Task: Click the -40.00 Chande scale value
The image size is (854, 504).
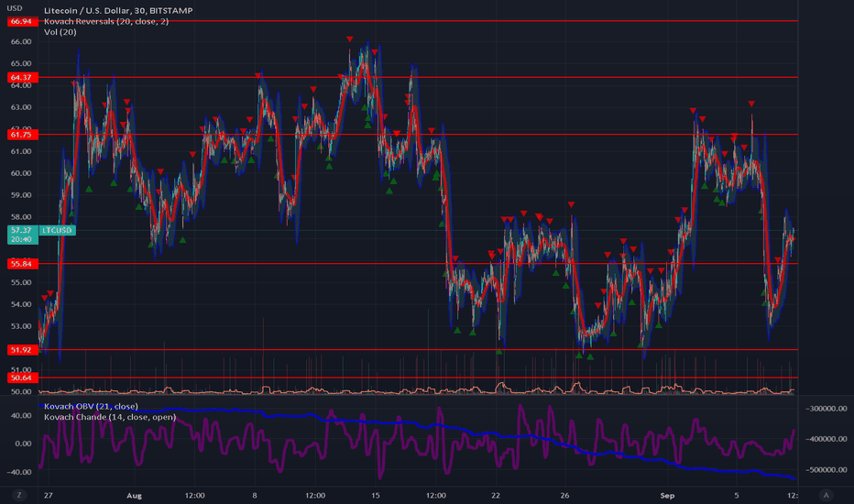Action: 19,472
